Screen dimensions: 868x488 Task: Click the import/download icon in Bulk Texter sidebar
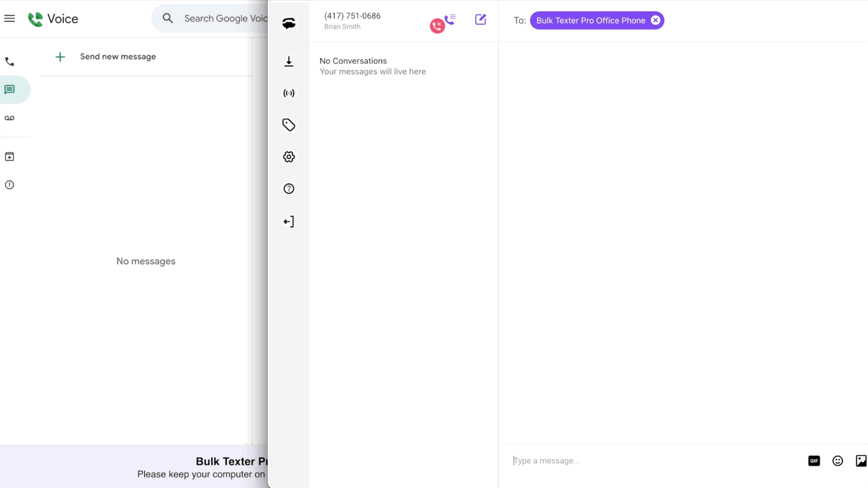point(289,61)
